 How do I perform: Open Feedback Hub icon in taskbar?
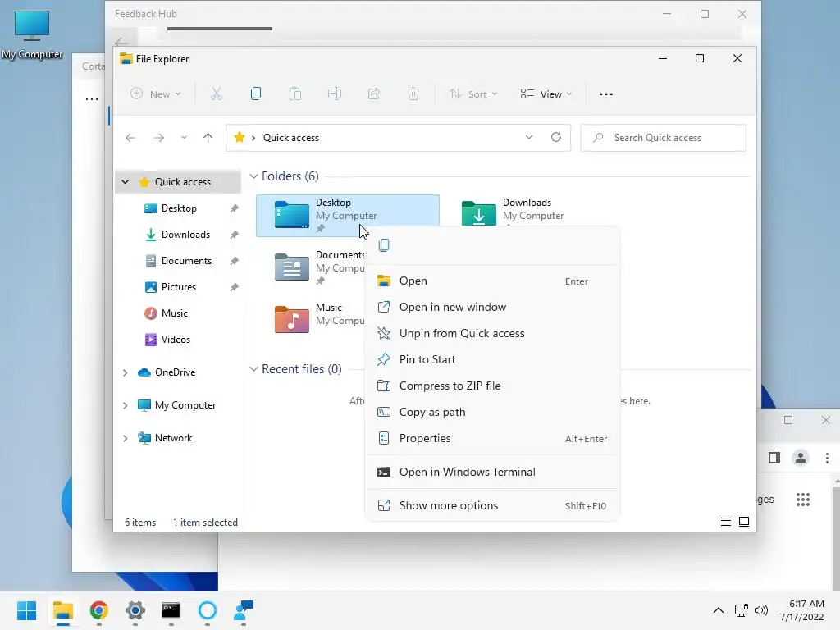click(x=244, y=610)
